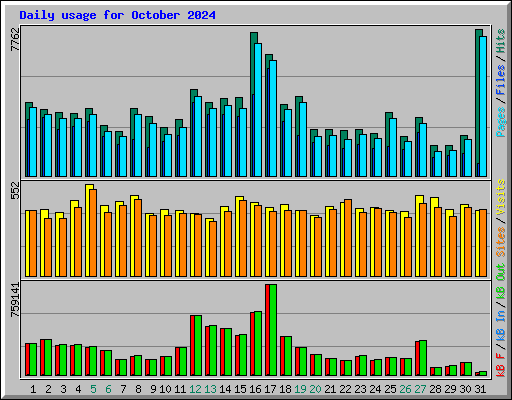
Task: Click day 8 on the x-axis
Action: (138, 389)
